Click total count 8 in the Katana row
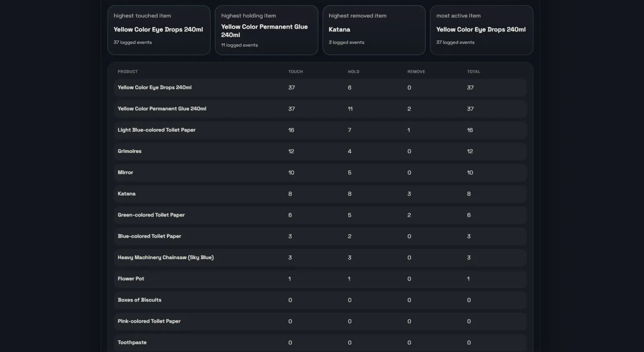Image resolution: width=644 pixels, height=352 pixels. (469, 194)
